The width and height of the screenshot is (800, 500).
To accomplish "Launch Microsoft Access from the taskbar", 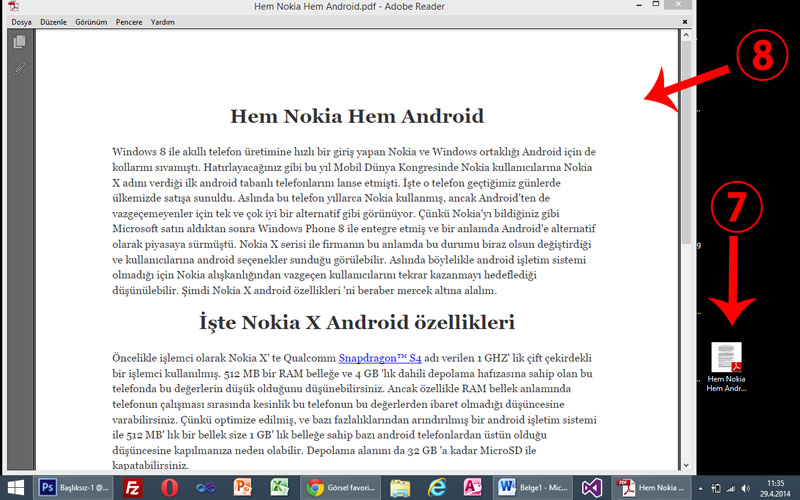I will (473, 488).
